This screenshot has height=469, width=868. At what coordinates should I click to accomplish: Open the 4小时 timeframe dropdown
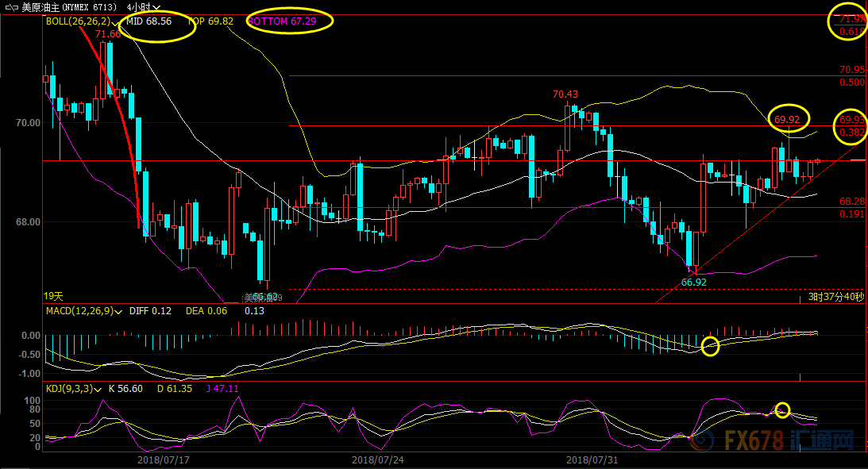[x=144, y=7]
